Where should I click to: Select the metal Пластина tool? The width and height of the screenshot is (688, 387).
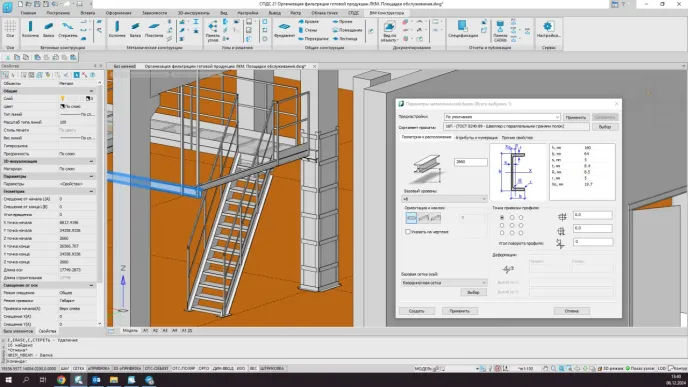coord(154,29)
